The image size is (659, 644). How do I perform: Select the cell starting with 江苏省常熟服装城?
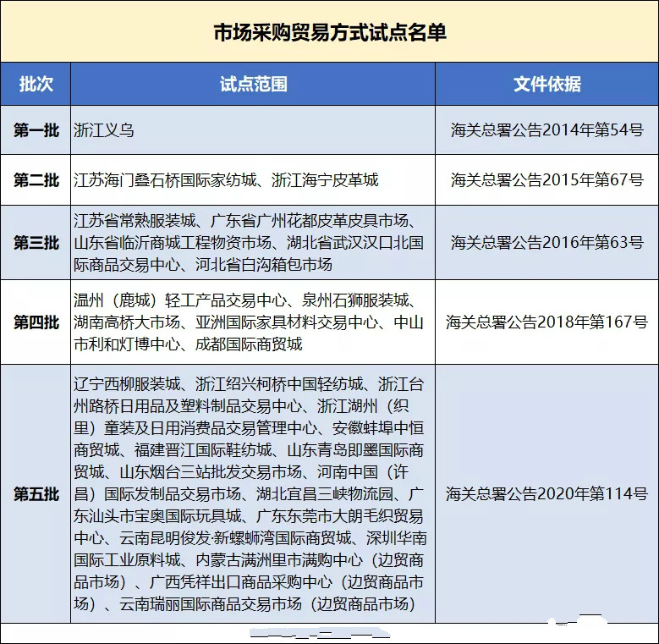coord(252,243)
